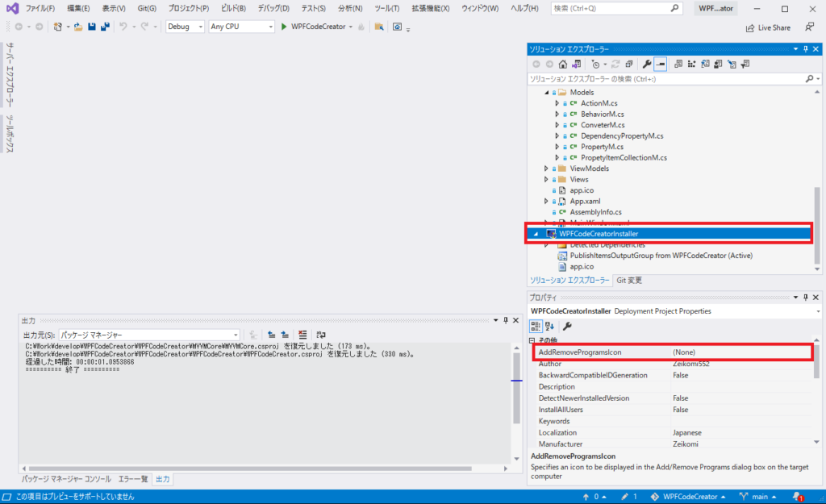Toggle Categorized view in Properties panel
The image size is (826, 504).
point(536,326)
